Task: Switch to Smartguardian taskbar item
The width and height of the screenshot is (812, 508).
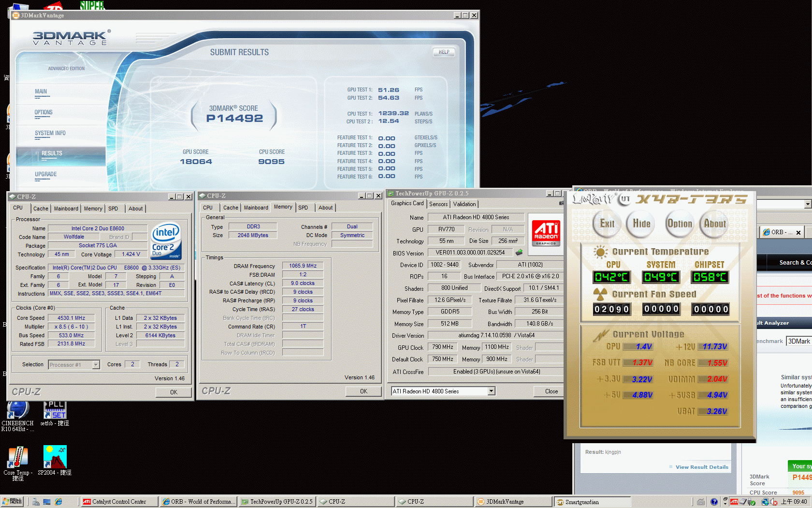Action: pos(592,502)
